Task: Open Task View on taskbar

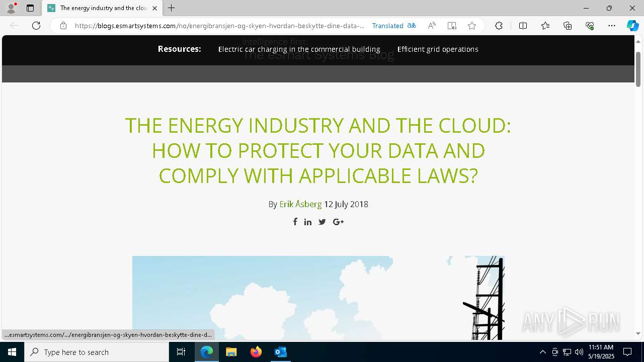Action: [181, 352]
